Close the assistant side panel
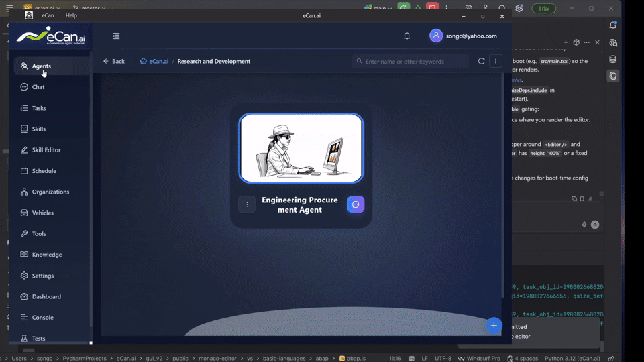The width and height of the screenshot is (644, 362). 597,42
